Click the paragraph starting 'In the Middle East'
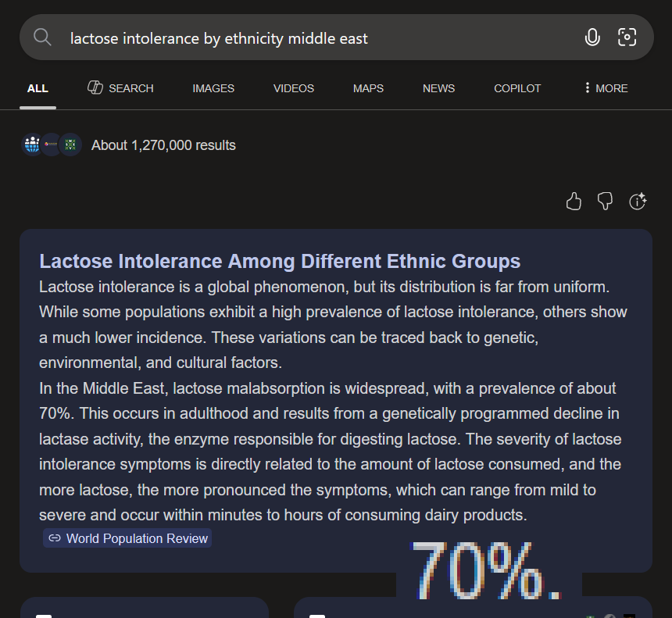672x618 pixels. coord(331,452)
